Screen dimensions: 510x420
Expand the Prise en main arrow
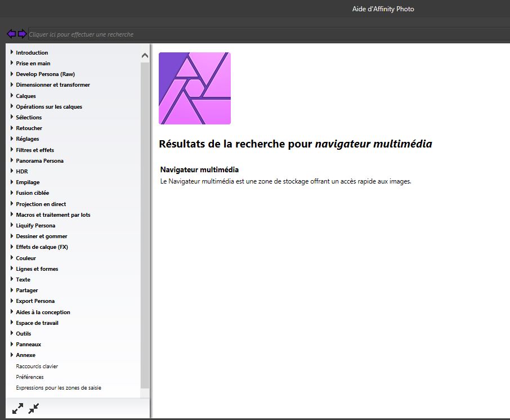[12, 63]
